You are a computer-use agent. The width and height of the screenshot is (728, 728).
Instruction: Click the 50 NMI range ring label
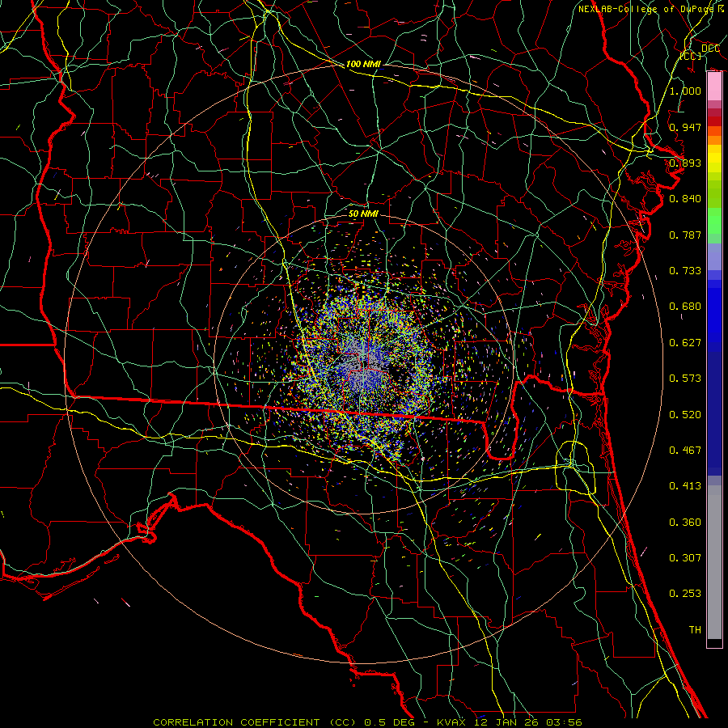tap(363, 214)
